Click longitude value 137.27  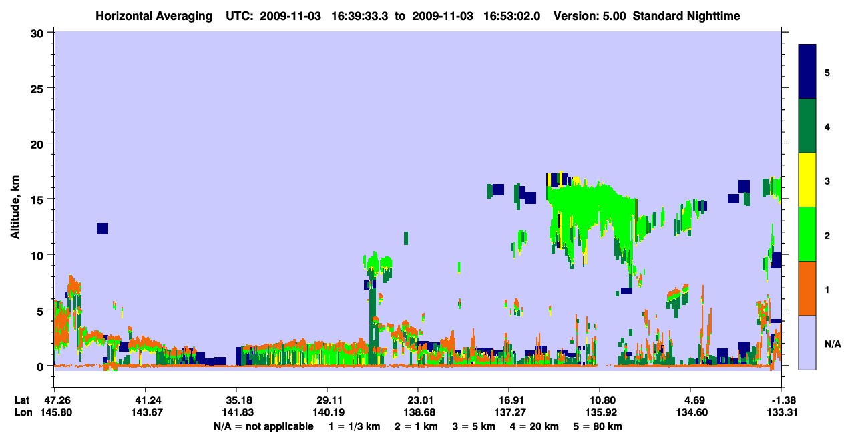pos(509,412)
